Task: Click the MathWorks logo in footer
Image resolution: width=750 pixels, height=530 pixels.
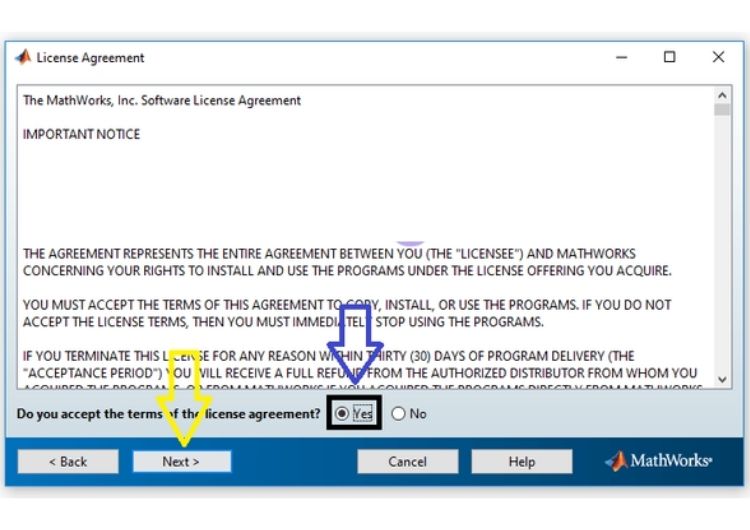Action: pyautogui.click(x=659, y=461)
